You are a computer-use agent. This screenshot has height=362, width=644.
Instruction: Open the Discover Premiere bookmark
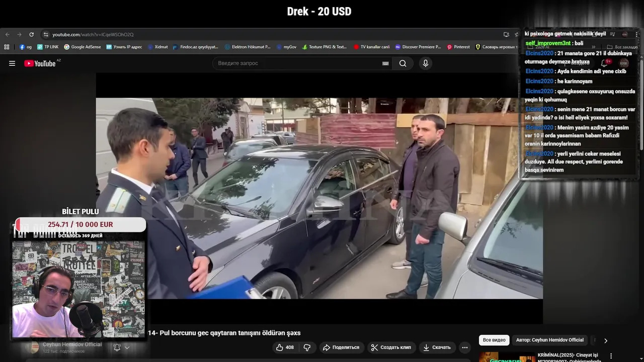click(x=418, y=47)
